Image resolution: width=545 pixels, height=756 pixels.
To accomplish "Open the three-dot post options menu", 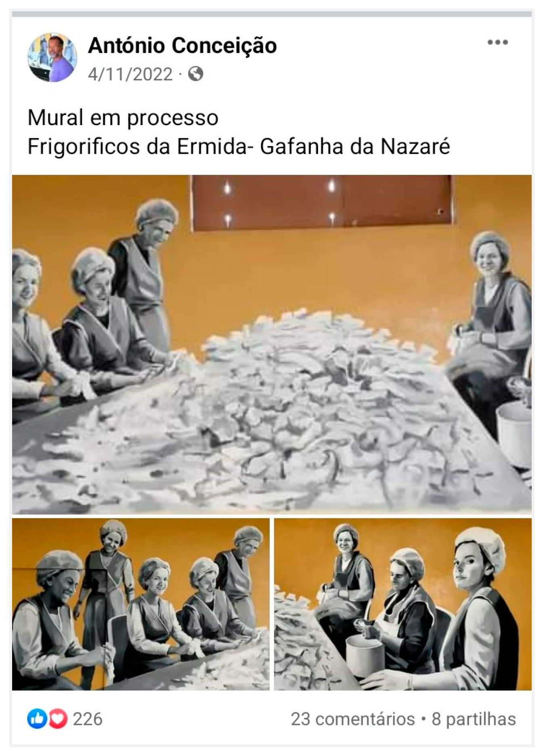I will click(497, 42).
